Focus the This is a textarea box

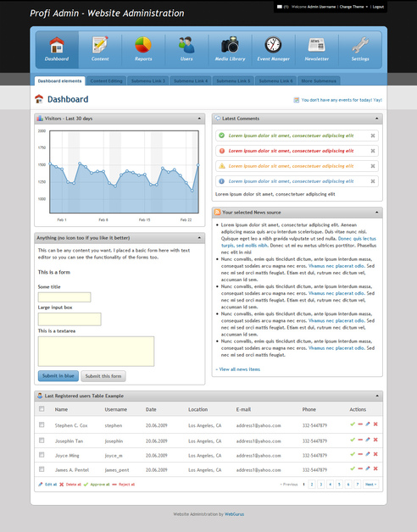pyautogui.click(x=96, y=352)
